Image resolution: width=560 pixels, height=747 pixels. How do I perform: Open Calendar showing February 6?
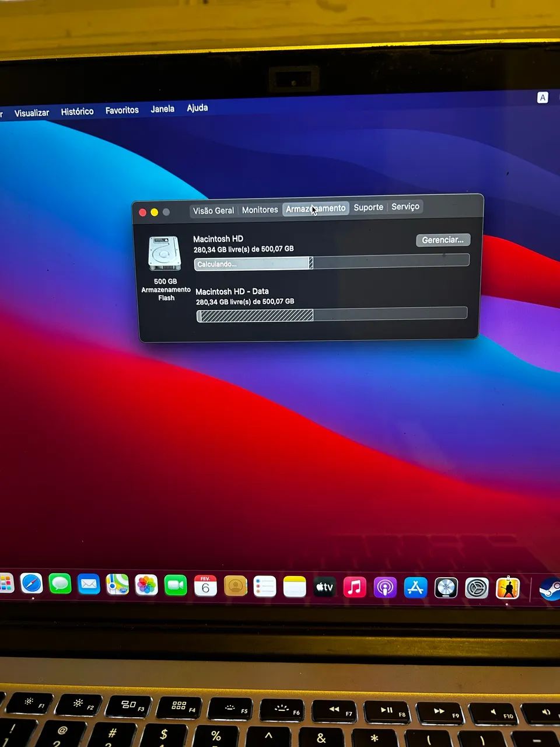pos(206,585)
